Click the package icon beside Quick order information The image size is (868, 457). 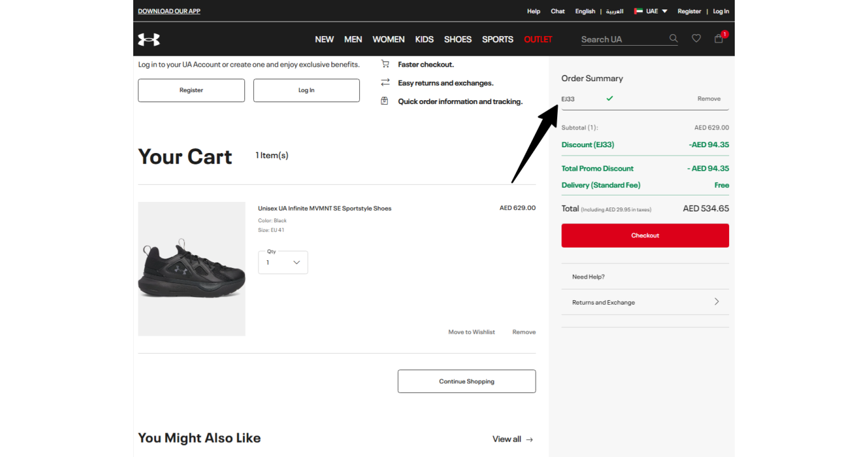[385, 101]
